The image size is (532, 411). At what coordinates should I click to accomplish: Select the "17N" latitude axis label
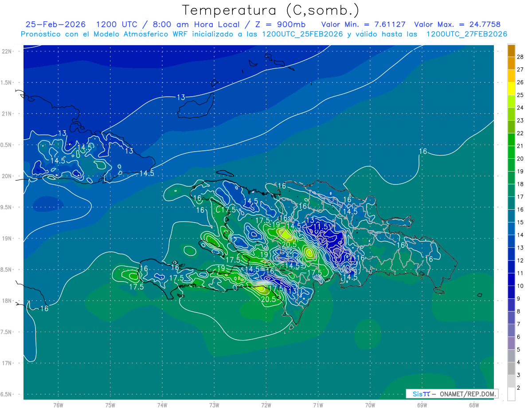pyautogui.click(x=7, y=363)
